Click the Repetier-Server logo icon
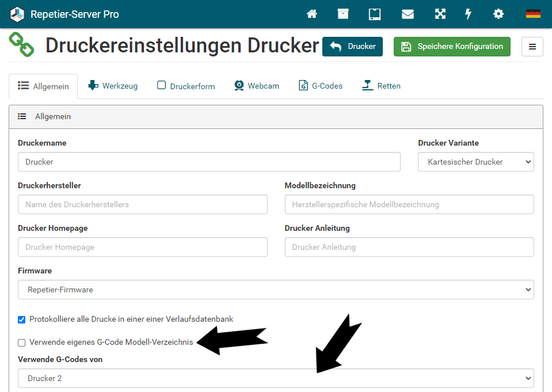 (x=17, y=14)
